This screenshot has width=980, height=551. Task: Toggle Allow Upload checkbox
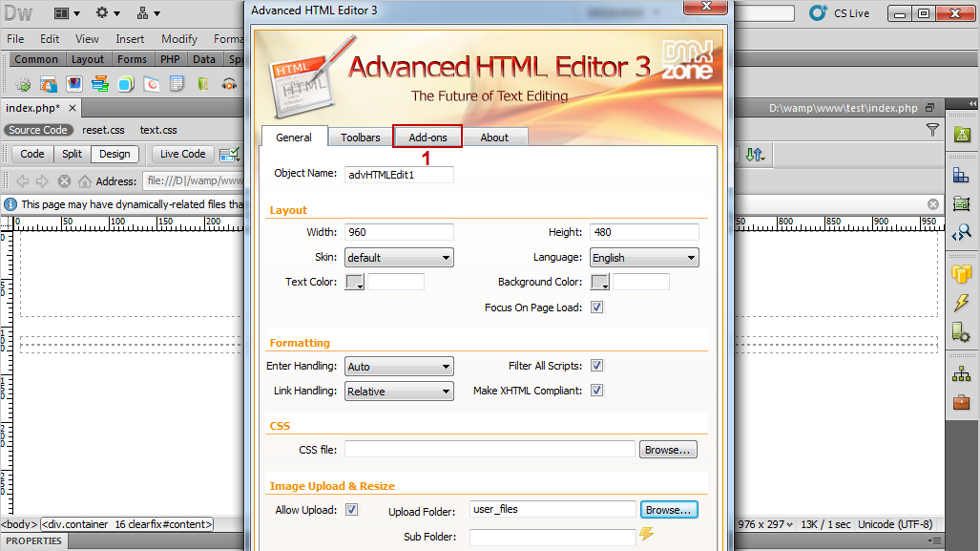(352, 510)
